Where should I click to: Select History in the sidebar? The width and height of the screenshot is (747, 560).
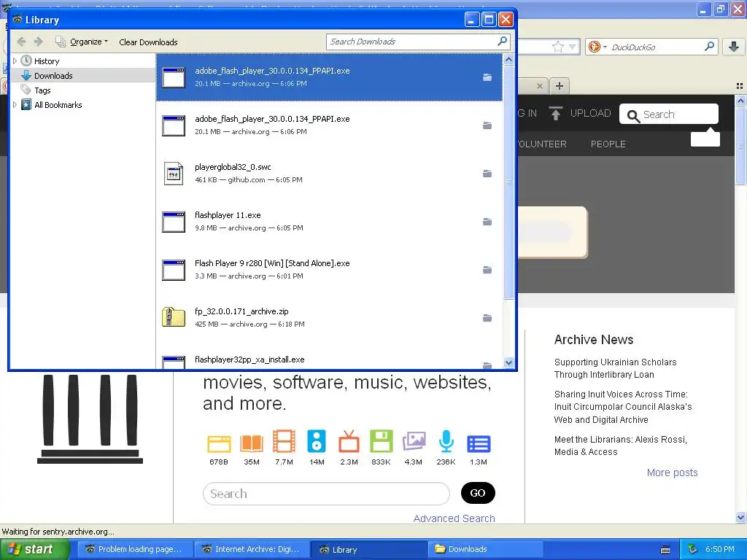[47, 61]
